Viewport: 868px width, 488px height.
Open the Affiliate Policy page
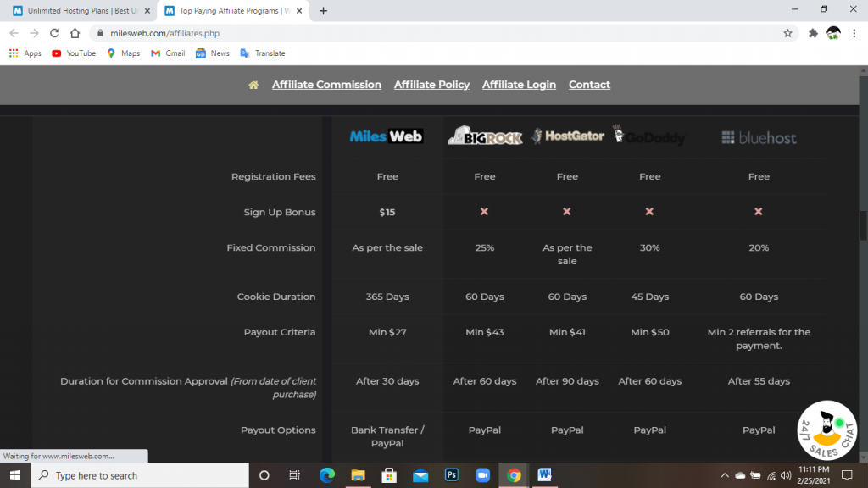coord(432,85)
